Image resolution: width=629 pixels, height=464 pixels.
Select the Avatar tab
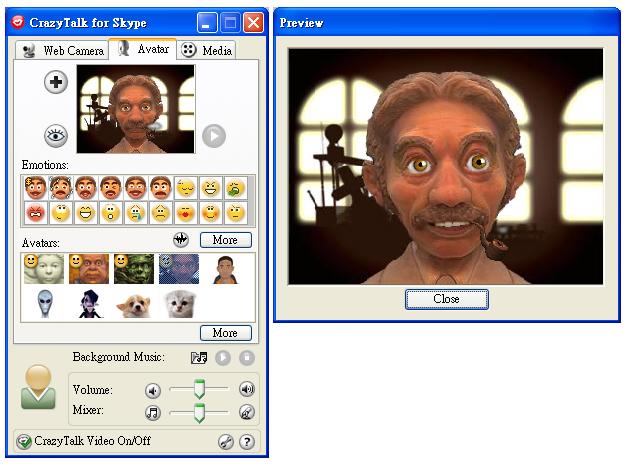click(142, 49)
